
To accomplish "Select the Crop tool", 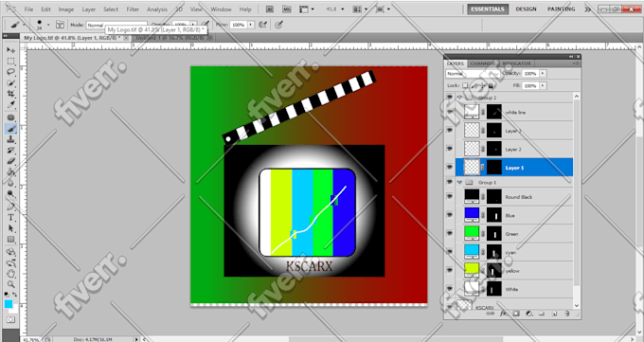I will tap(10, 95).
